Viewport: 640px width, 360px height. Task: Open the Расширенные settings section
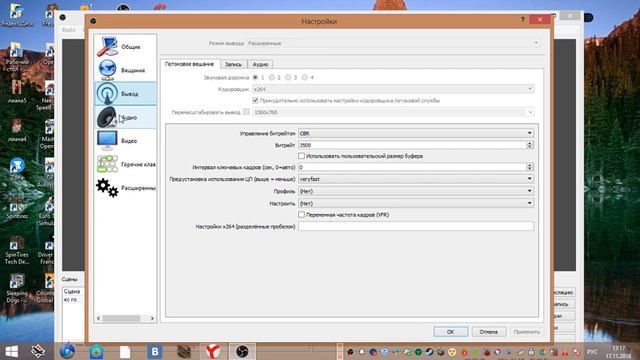(125, 188)
